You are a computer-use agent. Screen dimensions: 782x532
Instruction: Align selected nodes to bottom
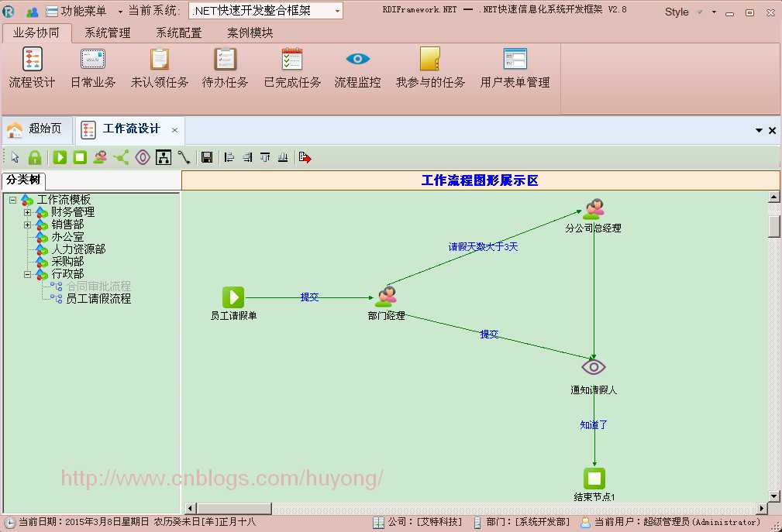point(283,157)
